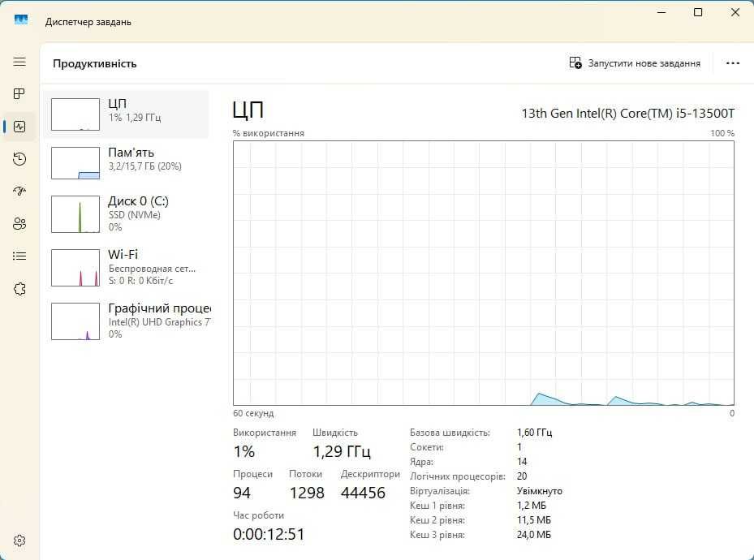Click the 'Дескриптори' label
The width and height of the screenshot is (754, 560).
click(370, 474)
